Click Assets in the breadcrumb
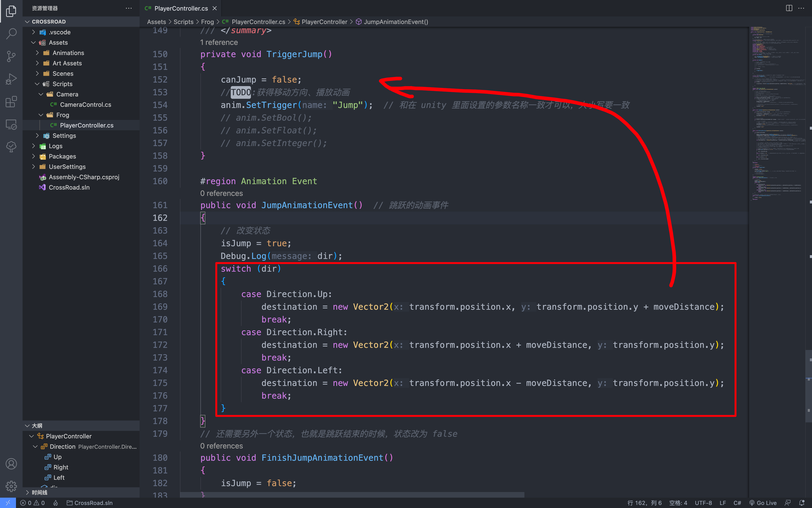 156,22
